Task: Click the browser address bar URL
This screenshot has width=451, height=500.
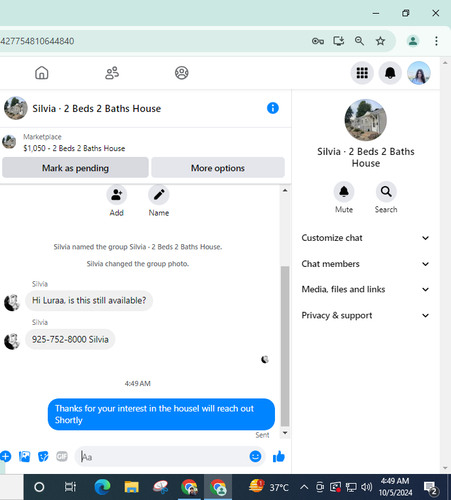Action: 37,41
